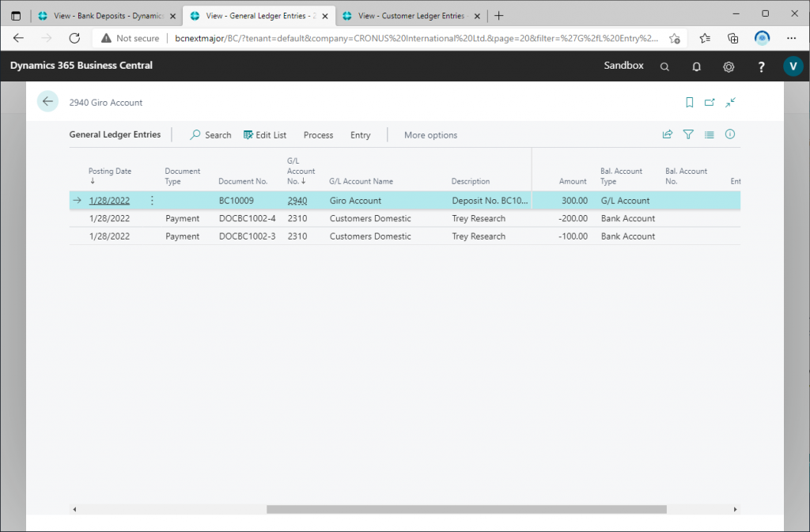Open the G/L Account No. column header menu

pyautogui.click(x=301, y=171)
